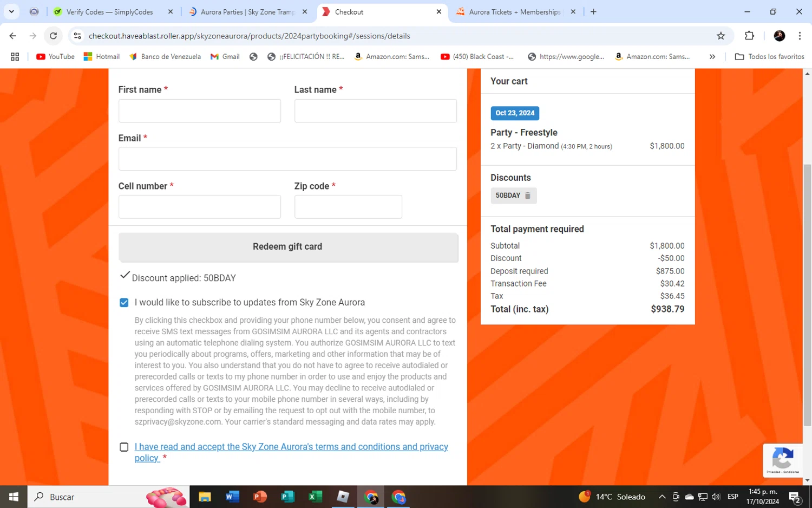This screenshot has height=508, width=812.
Task: Open Chrome's three-dot menu
Action: (800, 36)
